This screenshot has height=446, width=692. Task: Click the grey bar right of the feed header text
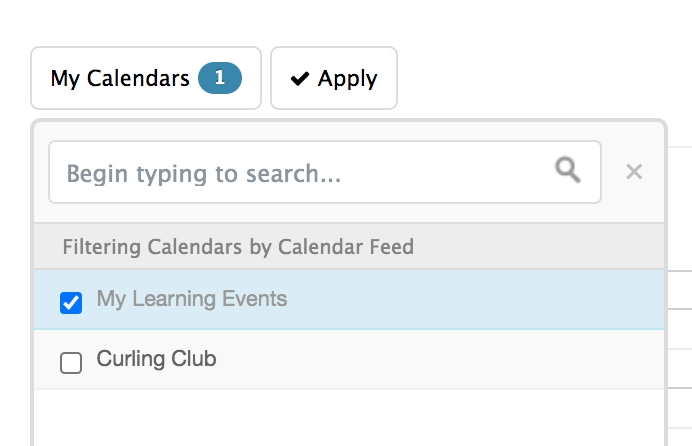tap(540, 246)
